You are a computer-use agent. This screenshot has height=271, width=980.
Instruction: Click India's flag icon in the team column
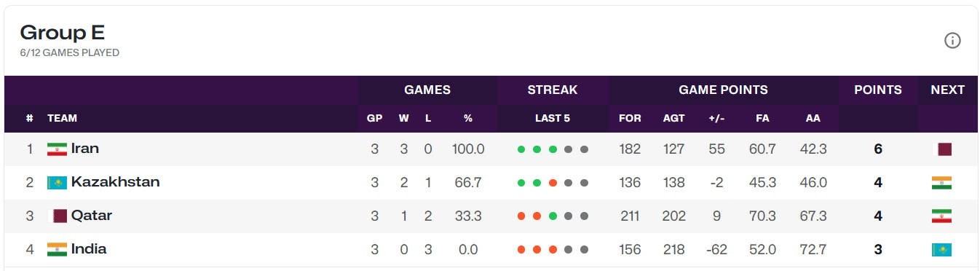57,250
